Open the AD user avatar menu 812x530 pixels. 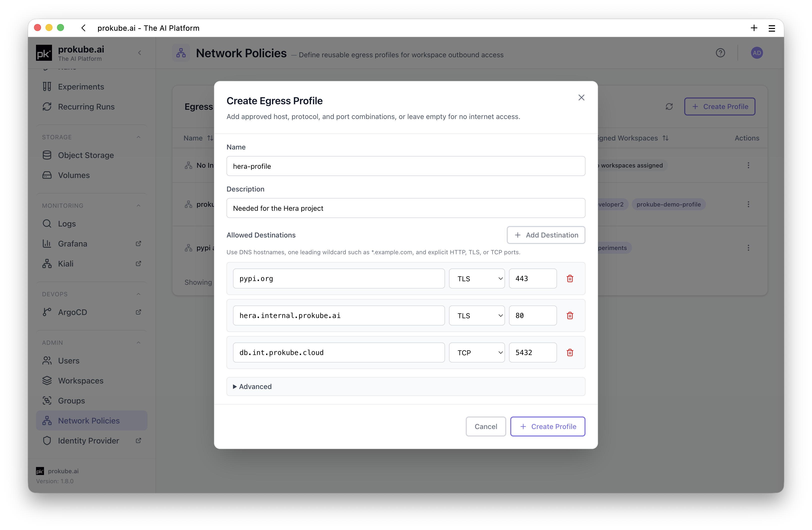tap(757, 53)
